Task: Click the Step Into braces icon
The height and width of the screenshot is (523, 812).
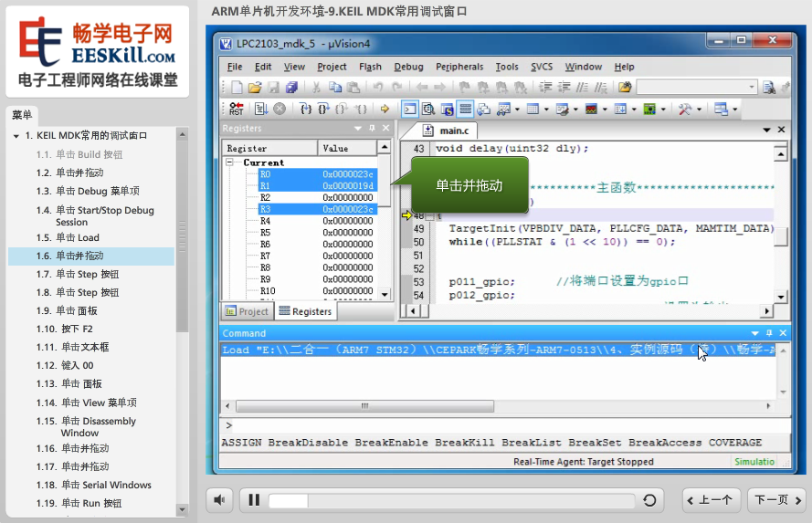Action: [306, 109]
